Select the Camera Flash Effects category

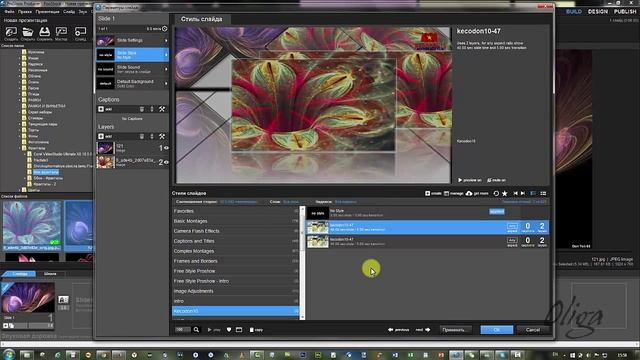click(x=236, y=231)
